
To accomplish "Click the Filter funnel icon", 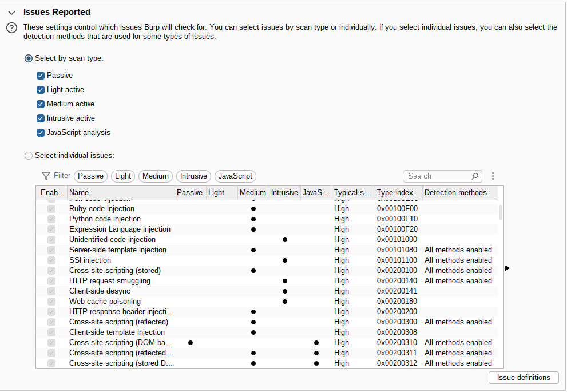I will click(45, 176).
